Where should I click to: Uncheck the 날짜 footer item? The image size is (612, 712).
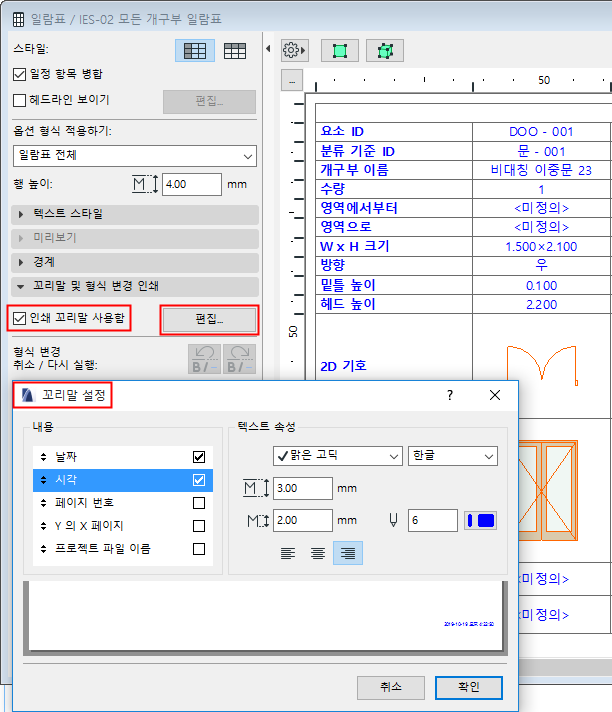pos(199,457)
